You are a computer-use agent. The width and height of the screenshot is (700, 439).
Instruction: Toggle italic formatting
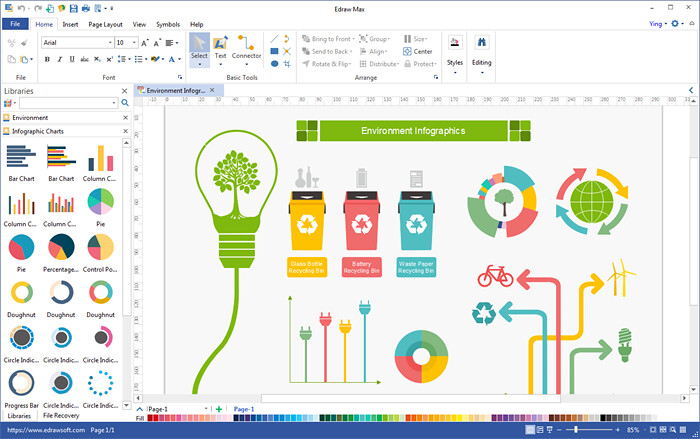[60, 59]
